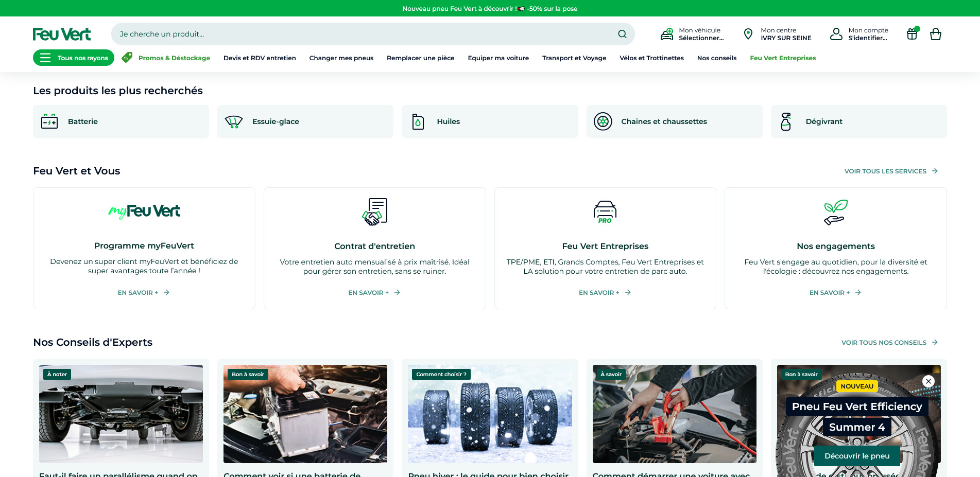Click the Nos engagements heading
This screenshot has height=477, width=980.
[x=836, y=246]
